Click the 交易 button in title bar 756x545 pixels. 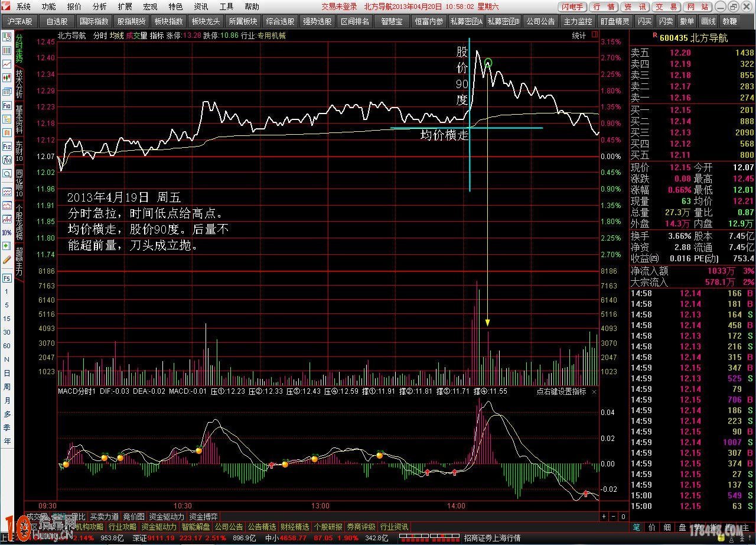click(x=667, y=7)
